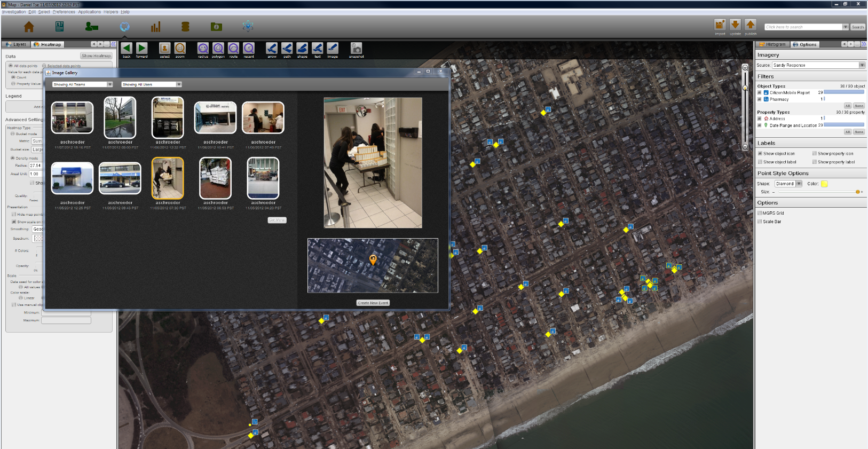868x449 pixels.
Task: Open the Applications menu
Action: click(x=90, y=12)
